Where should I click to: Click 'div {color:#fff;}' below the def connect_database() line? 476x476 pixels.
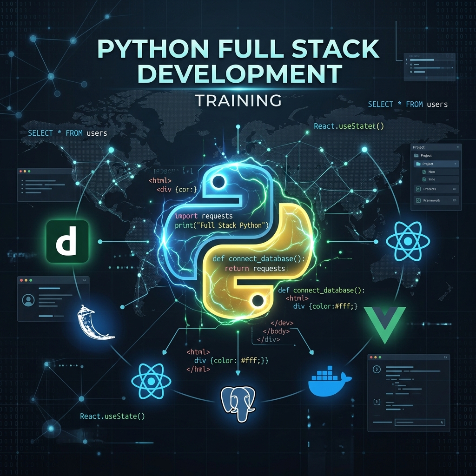325,306
